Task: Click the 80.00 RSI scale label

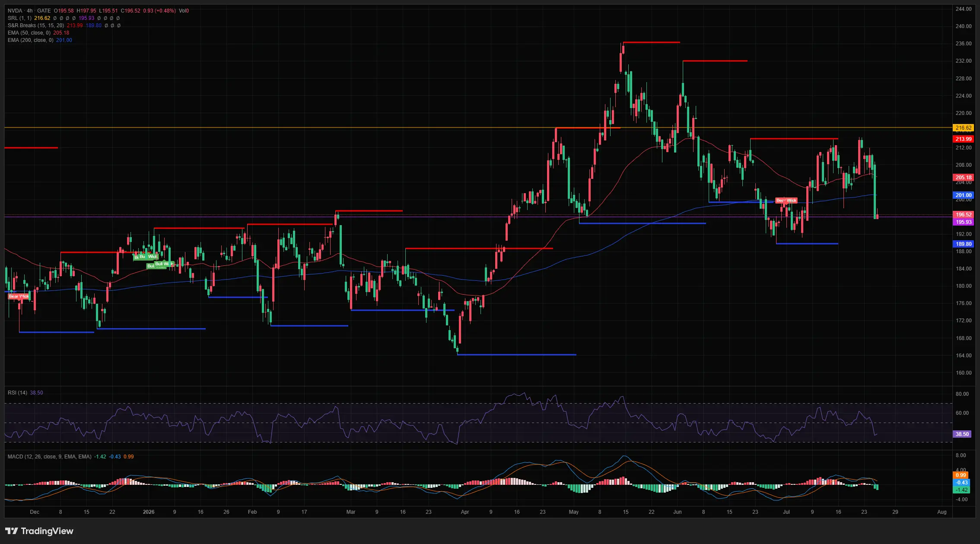Action: click(x=962, y=394)
